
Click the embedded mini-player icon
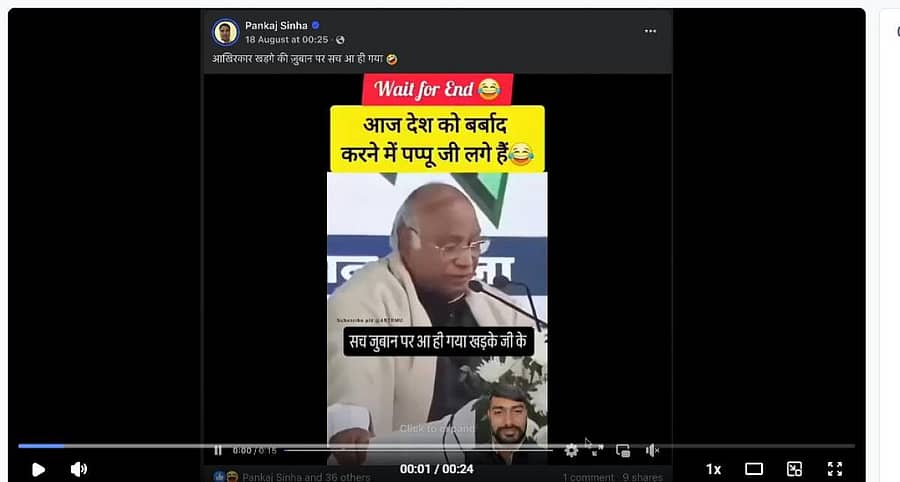coord(623,450)
